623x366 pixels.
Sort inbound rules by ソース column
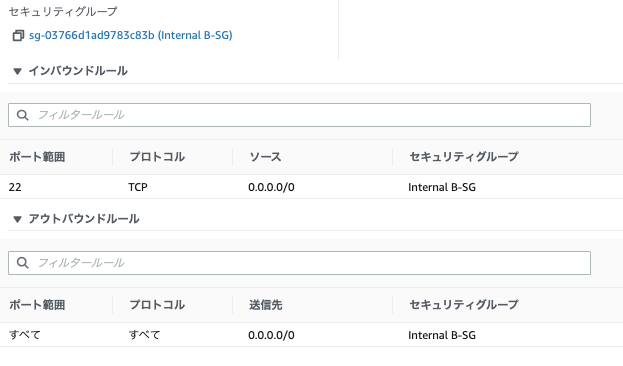pyautogui.click(x=265, y=157)
